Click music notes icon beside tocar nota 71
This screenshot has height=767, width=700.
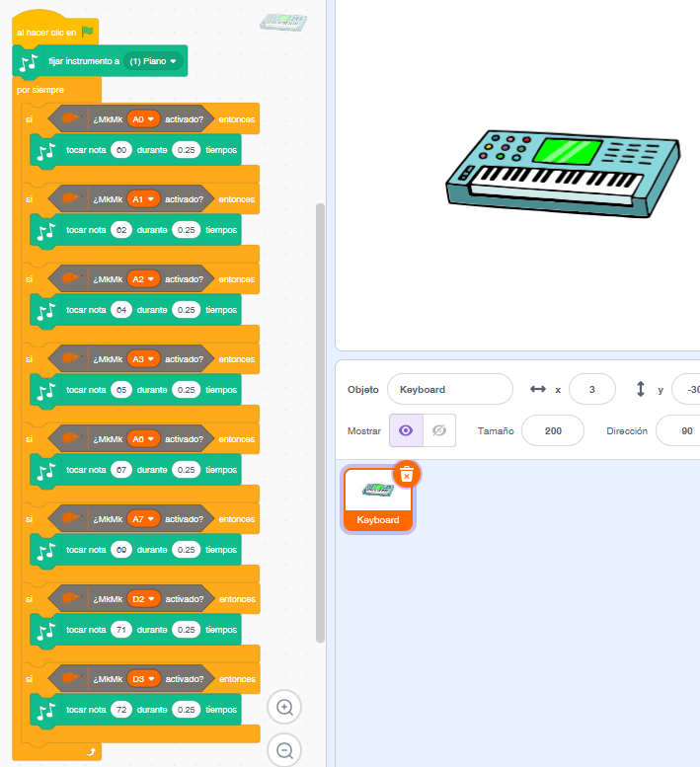coord(46,631)
